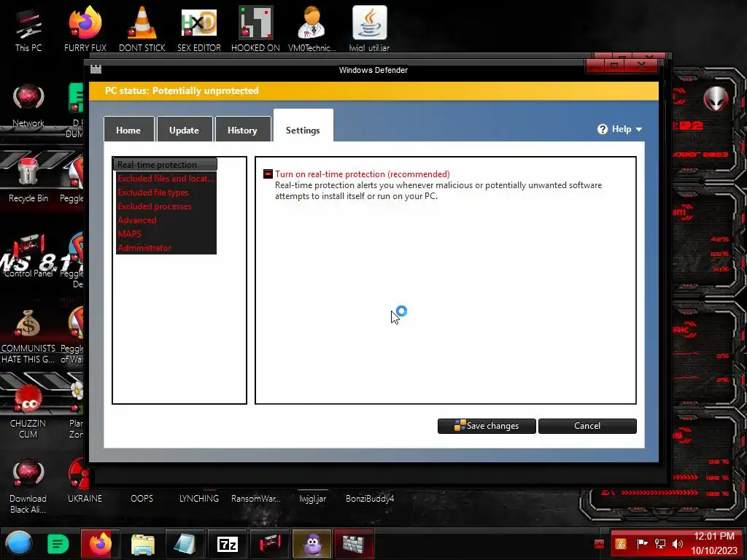The height and width of the screenshot is (560, 747).
Task: Open the This PC desktop icon
Action: pos(28,24)
